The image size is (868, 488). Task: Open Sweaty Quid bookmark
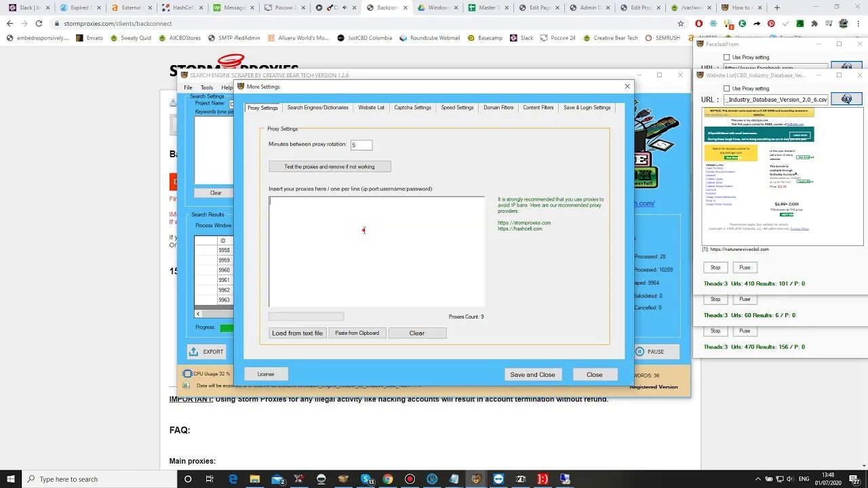click(131, 38)
